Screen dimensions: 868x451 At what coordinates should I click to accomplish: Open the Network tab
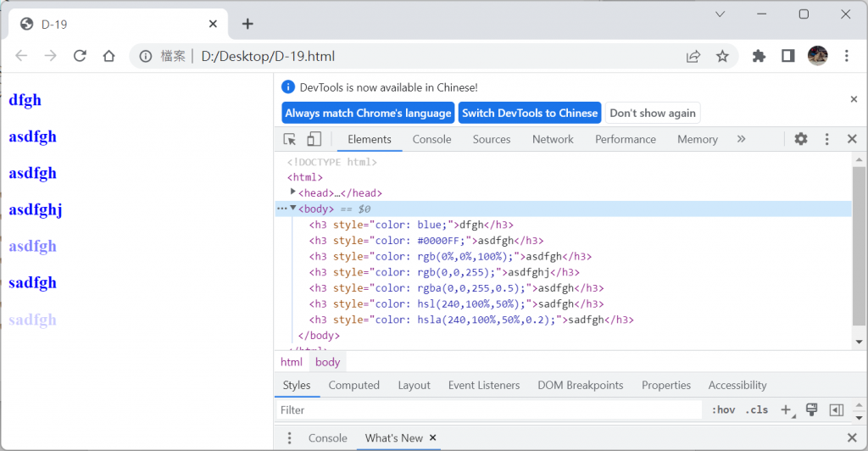coord(553,139)
